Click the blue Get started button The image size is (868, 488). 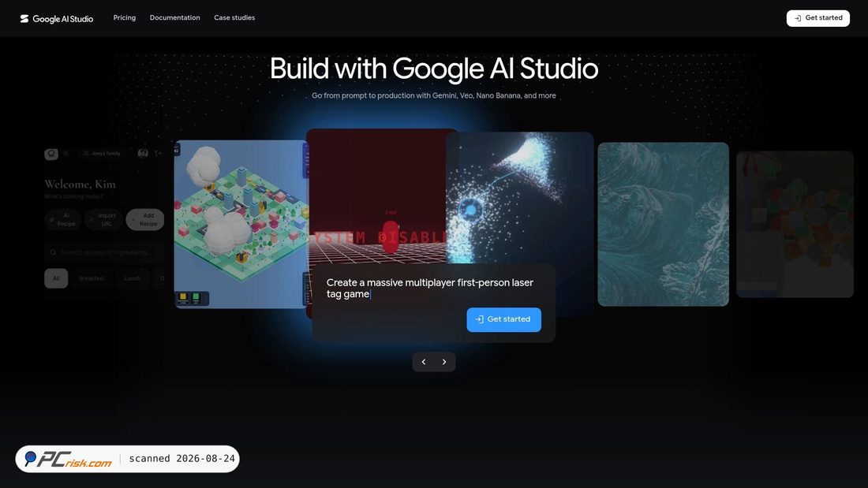[503, 320]
